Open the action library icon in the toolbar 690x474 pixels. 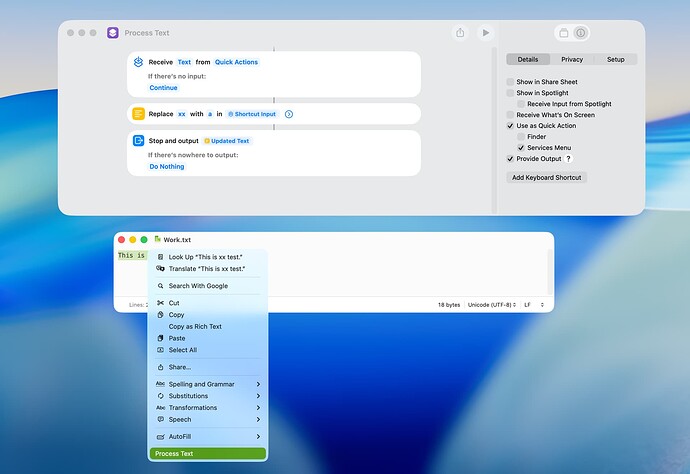(x=564, y=33)
